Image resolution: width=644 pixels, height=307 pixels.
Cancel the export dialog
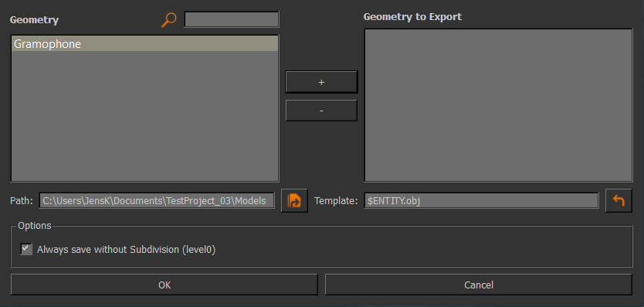pos(479,285)
